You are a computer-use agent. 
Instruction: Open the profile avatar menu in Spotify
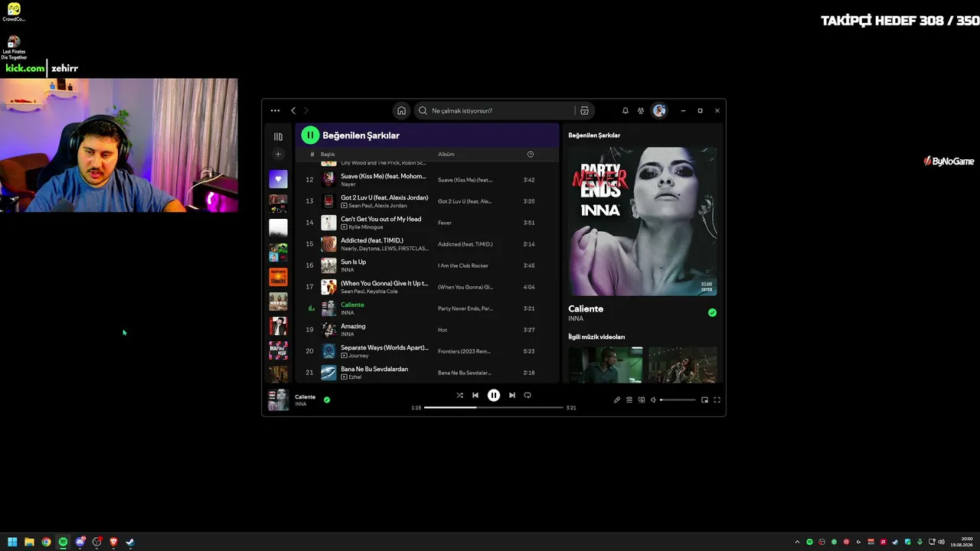click(x=659, y=111)
